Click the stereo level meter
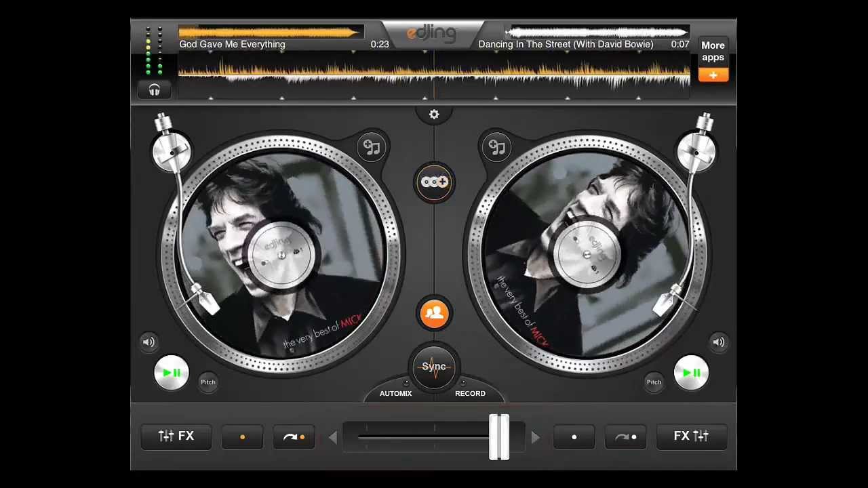The image size is (868, 488). coord(154,51)
